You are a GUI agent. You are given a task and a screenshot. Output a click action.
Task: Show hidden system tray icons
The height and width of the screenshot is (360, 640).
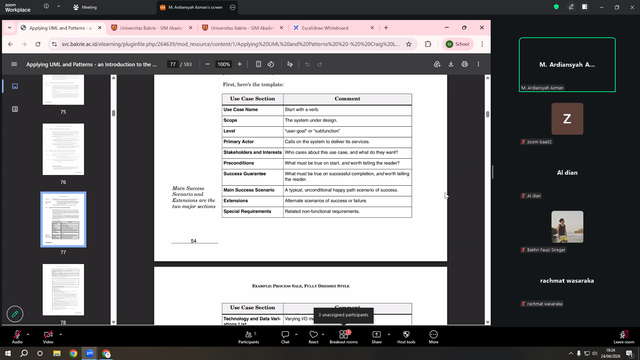[x=570, y=353]
